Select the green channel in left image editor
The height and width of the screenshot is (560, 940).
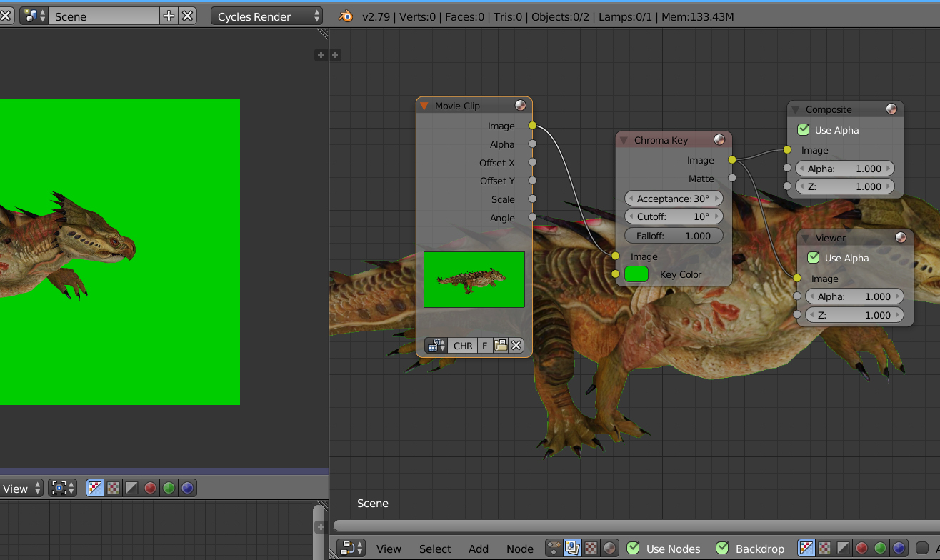pyautogui.click(x=169, y=489)
